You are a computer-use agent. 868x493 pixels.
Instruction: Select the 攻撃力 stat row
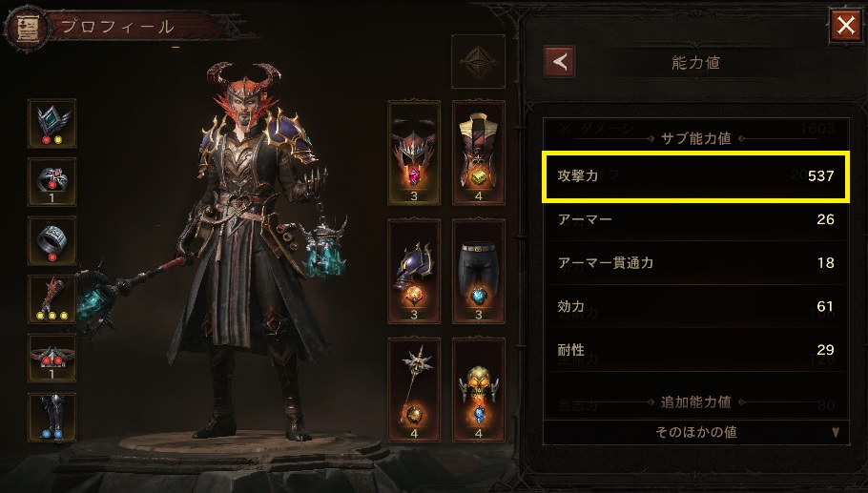point(696,176)
